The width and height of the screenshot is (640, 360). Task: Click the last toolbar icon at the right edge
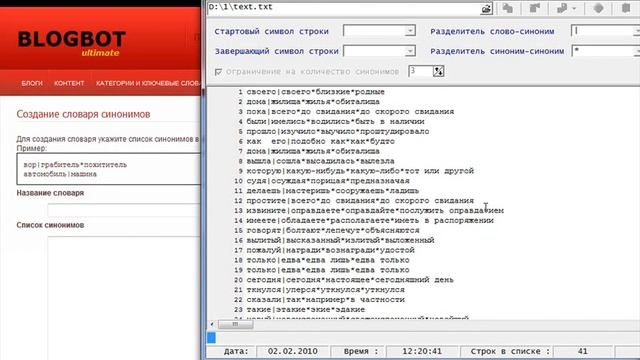click(x=626, y=8)
